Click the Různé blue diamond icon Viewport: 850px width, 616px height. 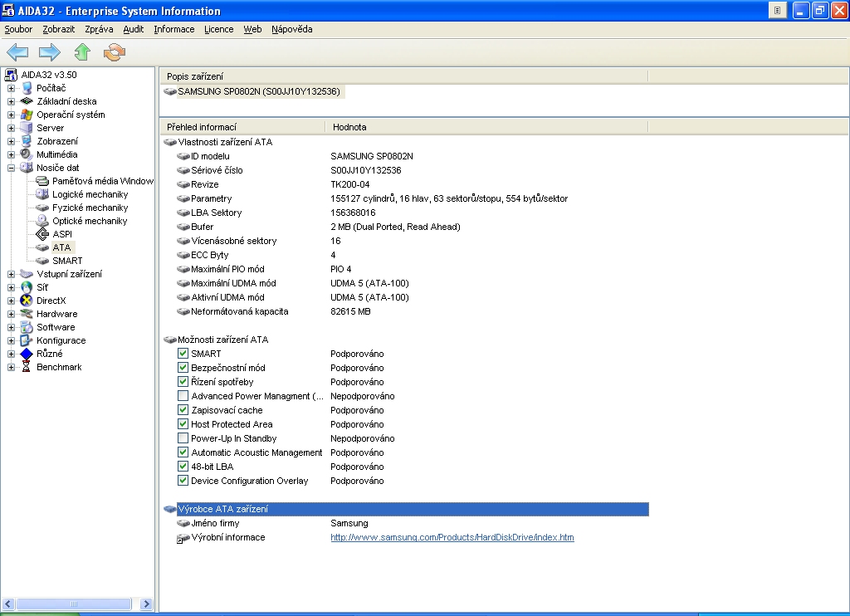click(27, 354)
